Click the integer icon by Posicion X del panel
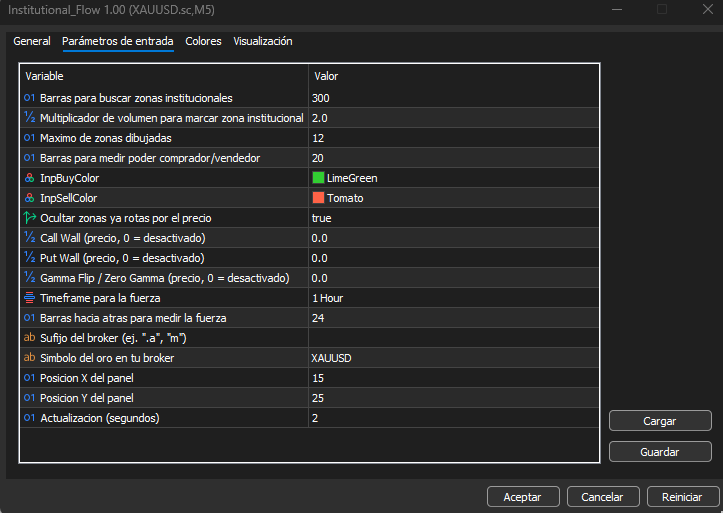The height and width of the screenshot is (513, 723). coord(30,377)
